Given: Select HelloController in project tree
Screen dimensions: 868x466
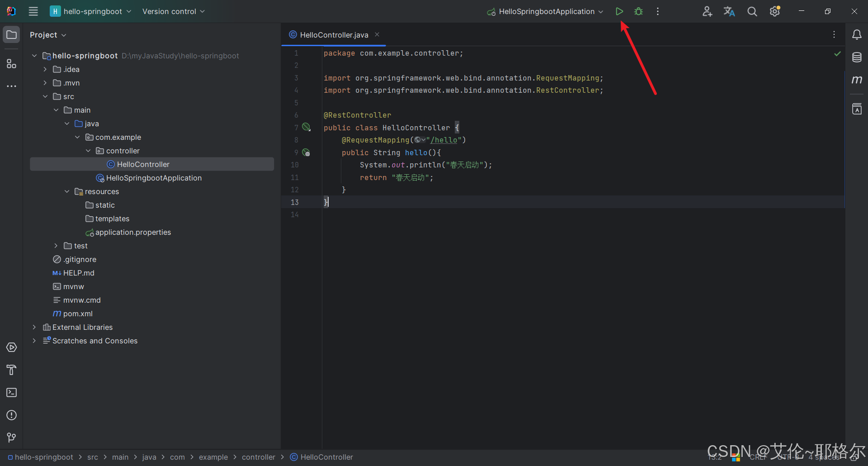Looking at the screenshot, I should click(x=152, y=164).
